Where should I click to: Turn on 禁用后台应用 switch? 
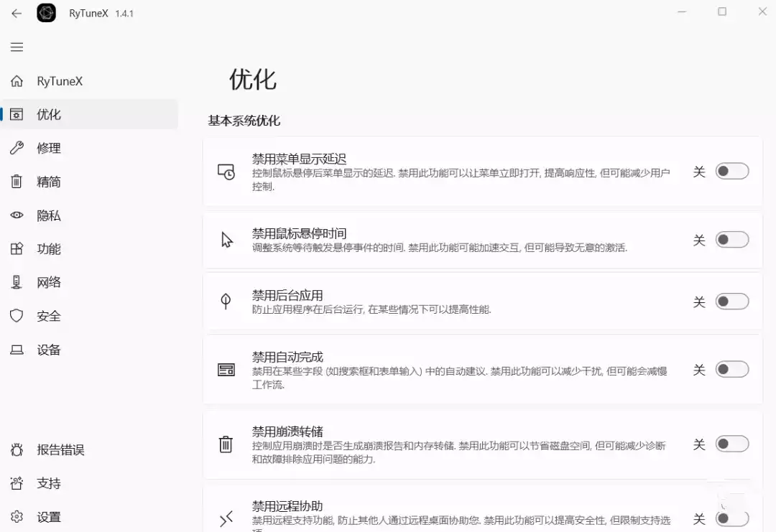[x=731, y=302]
